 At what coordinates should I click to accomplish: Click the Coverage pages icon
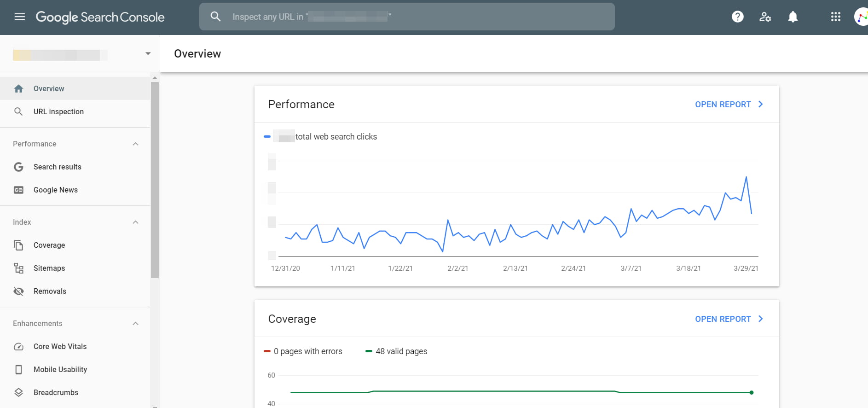[x=18, y=245]
